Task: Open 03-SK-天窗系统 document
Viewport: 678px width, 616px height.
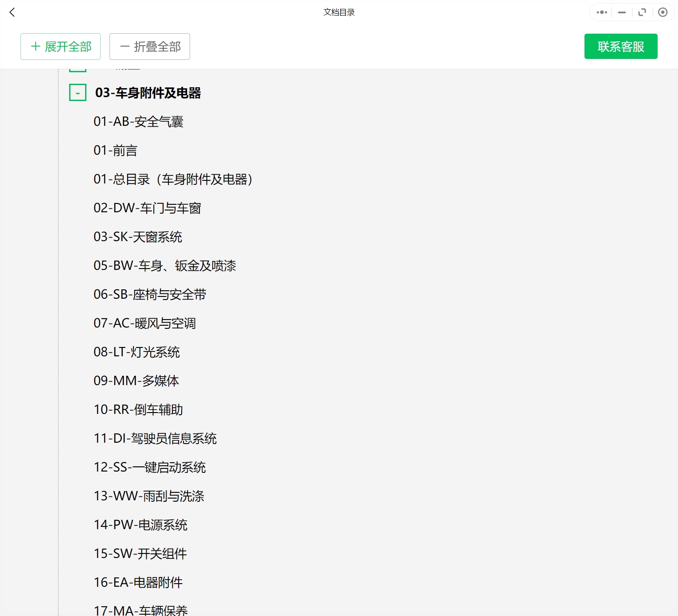Action: pyautogui.click(x=138, y=237)
